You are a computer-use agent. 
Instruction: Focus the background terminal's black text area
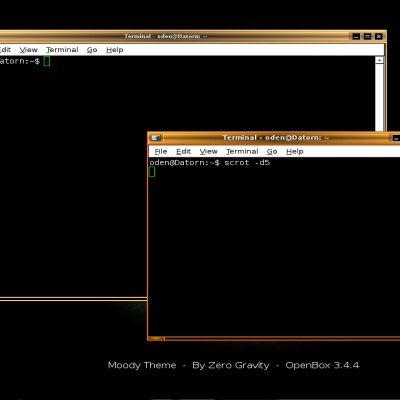(x=73, y=177)
